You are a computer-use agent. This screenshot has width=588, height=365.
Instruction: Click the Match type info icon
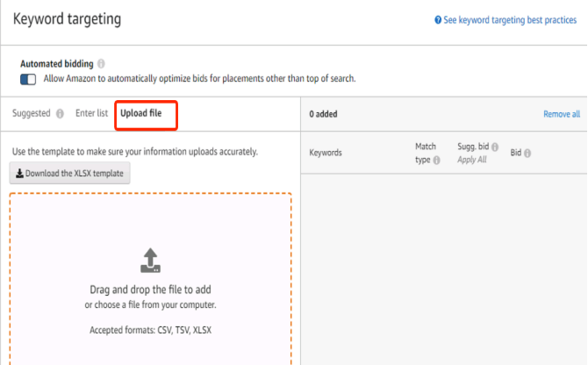coord(436,161)
